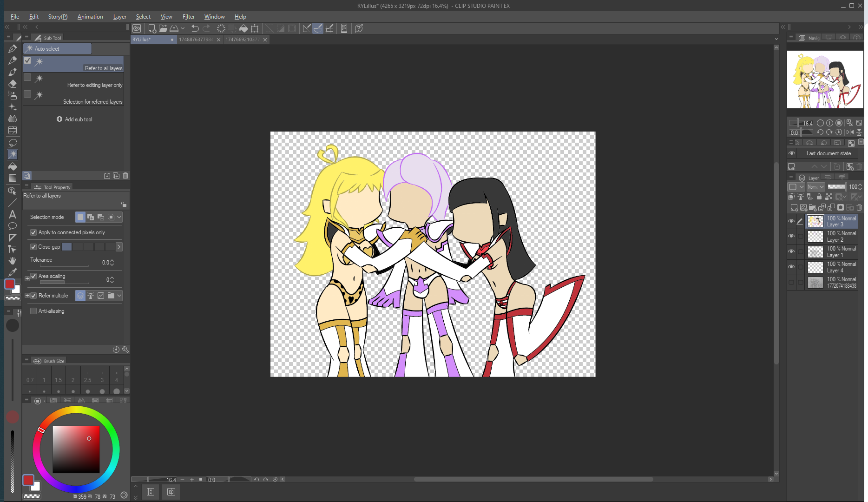Enable the Anti-aliasing checkbox
Viewport: 868px width, 502px height.
click(x=33, y=311)
